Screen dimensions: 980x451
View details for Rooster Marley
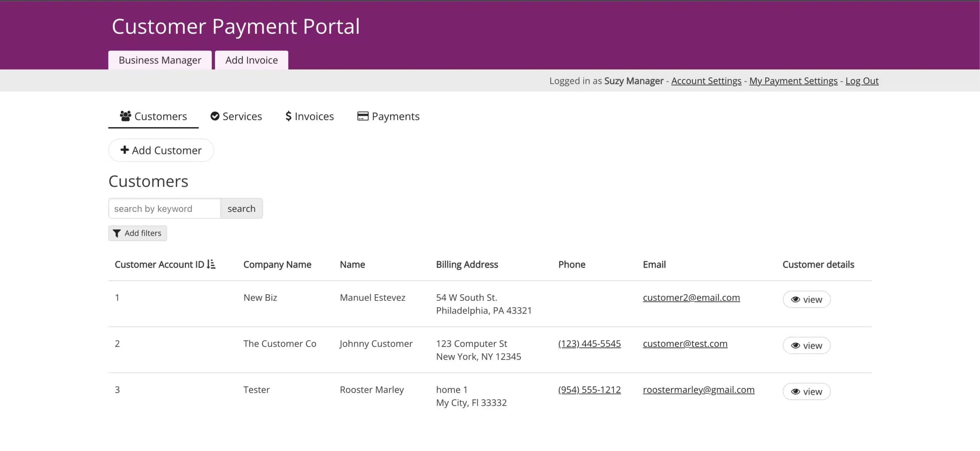[806, 392]
